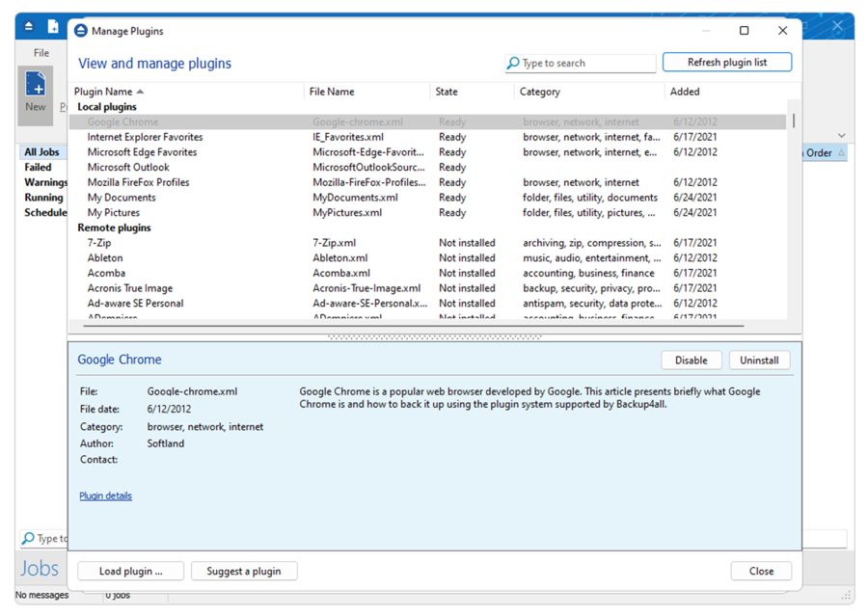Select All Jobs filter in main window
The width and height of the screenshot is (868, 616).
(x=41, y=152)
